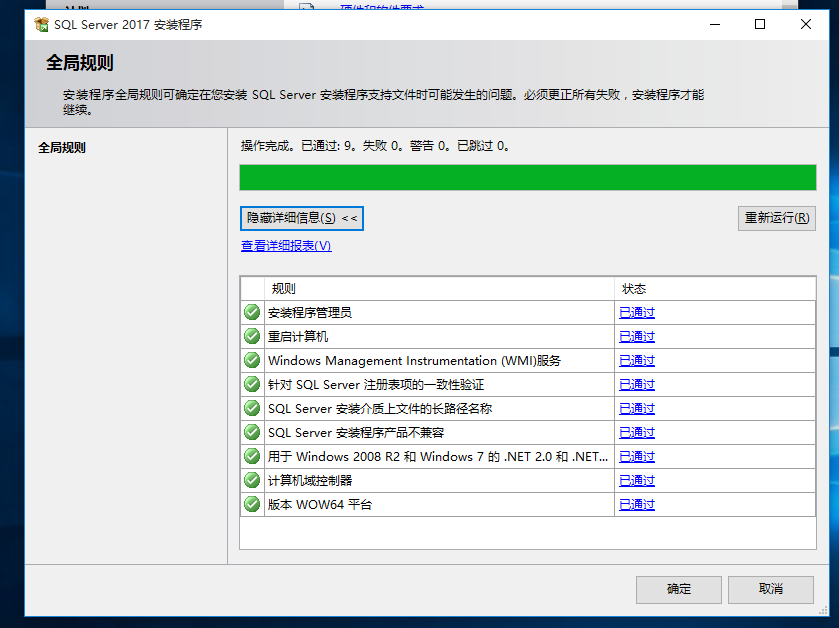Viewport: 839px width, 628px height.
Task: Open 已通过 link for 长路径名称 rule
Action: [x=637, y=409]
